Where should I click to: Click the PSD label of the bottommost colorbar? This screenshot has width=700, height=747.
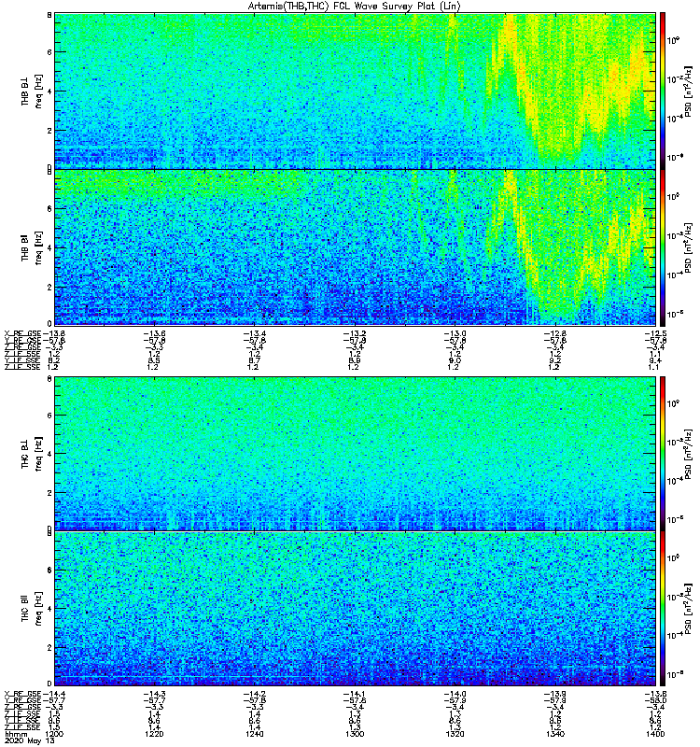(x=688, y=609)
